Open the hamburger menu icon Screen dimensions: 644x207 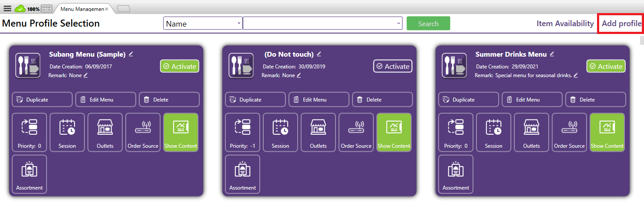(7, 8)
